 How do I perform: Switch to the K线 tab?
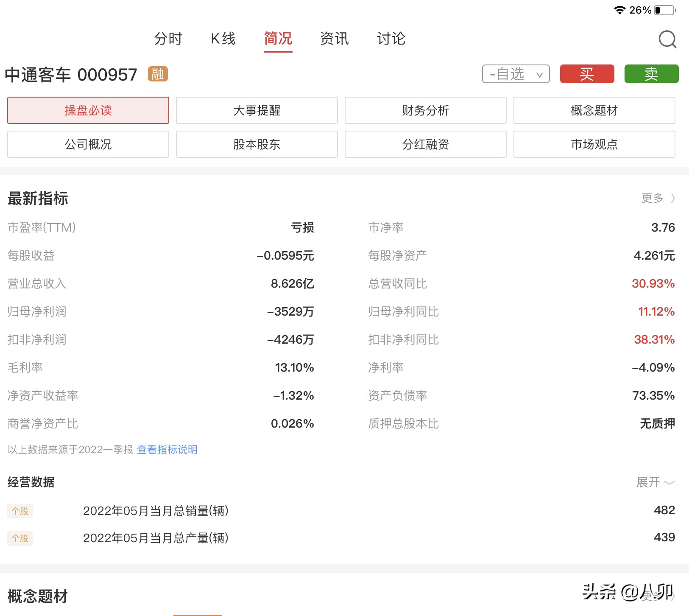coord(223,39)
